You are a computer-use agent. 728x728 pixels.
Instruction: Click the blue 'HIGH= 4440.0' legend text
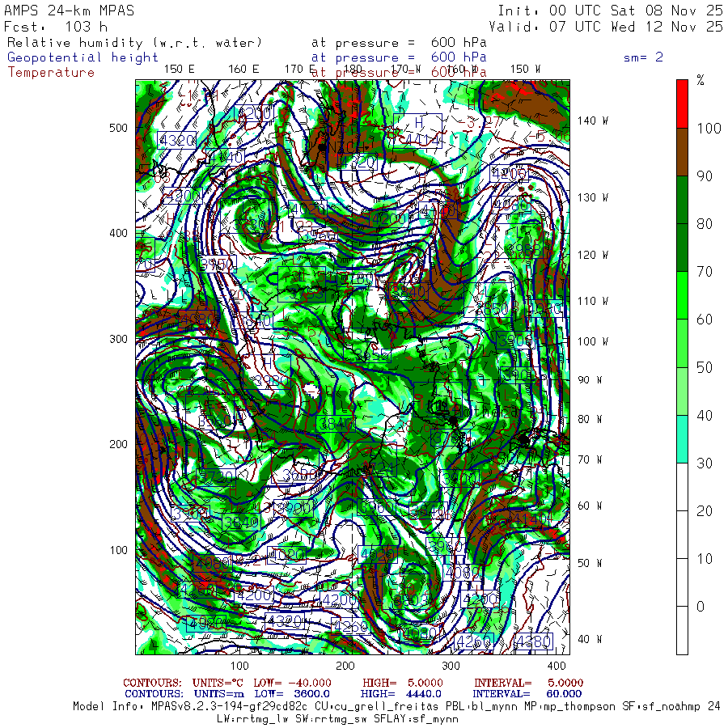click(400, 694)
